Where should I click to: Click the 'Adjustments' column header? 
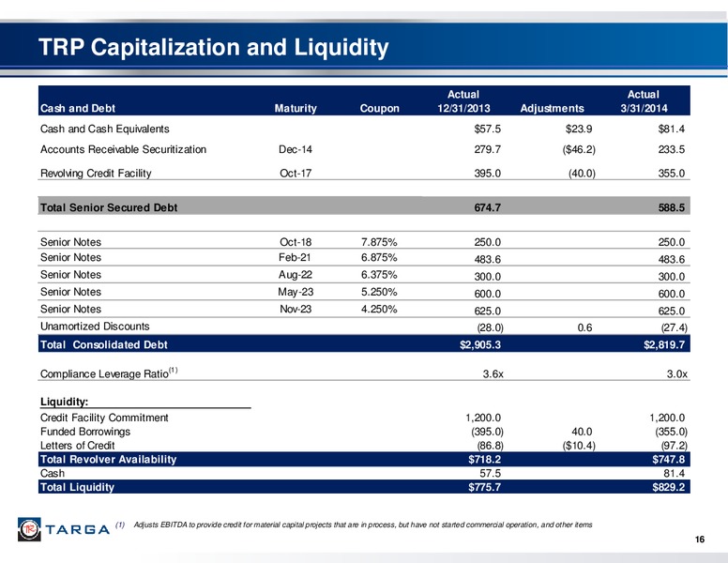tap(552, 108)
